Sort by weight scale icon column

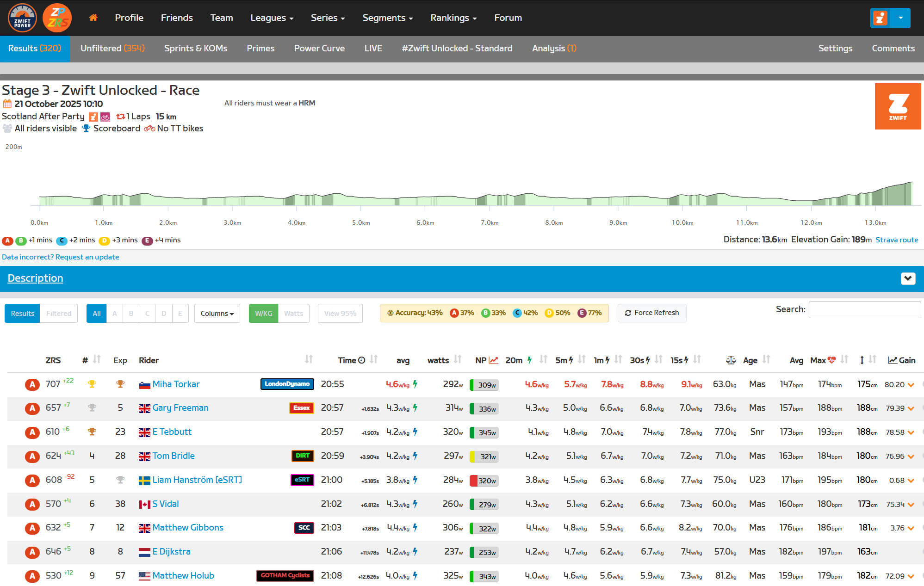coord(731,360)
